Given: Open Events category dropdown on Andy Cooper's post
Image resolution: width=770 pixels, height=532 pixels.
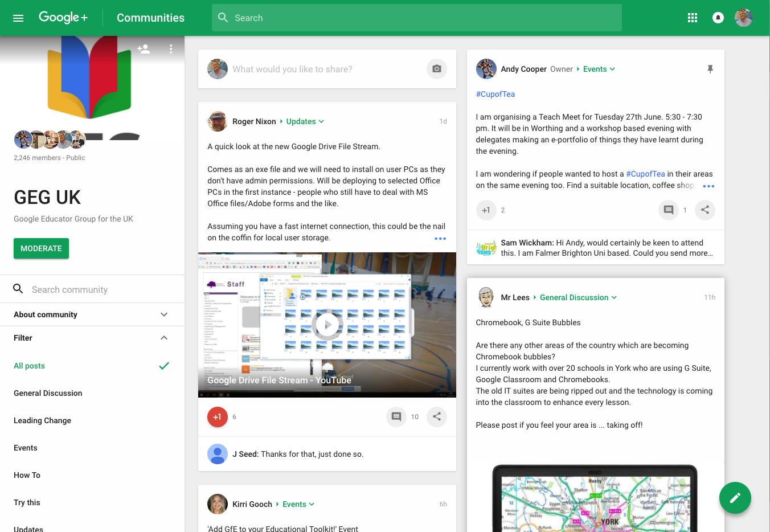Looking at the screenshot, I should point(599,69).
